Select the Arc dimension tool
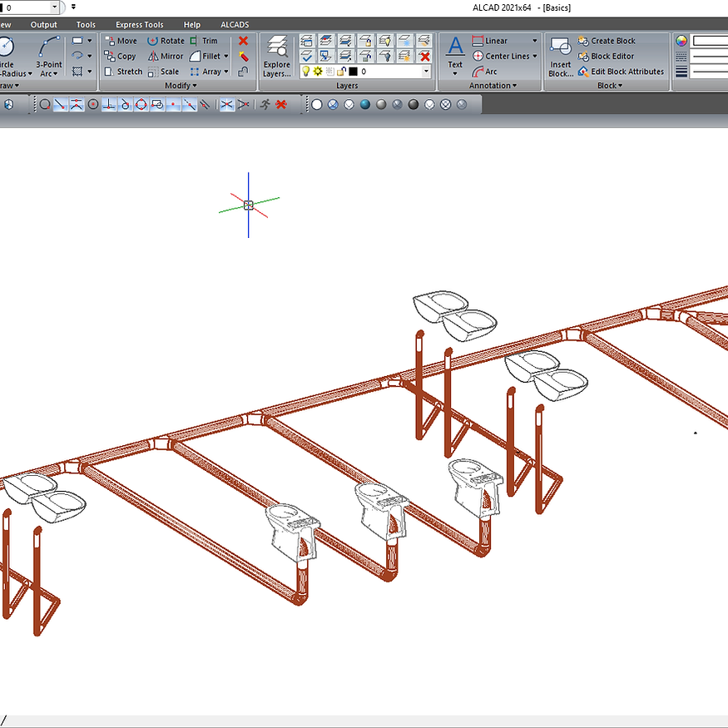 (x=484, y=72)
